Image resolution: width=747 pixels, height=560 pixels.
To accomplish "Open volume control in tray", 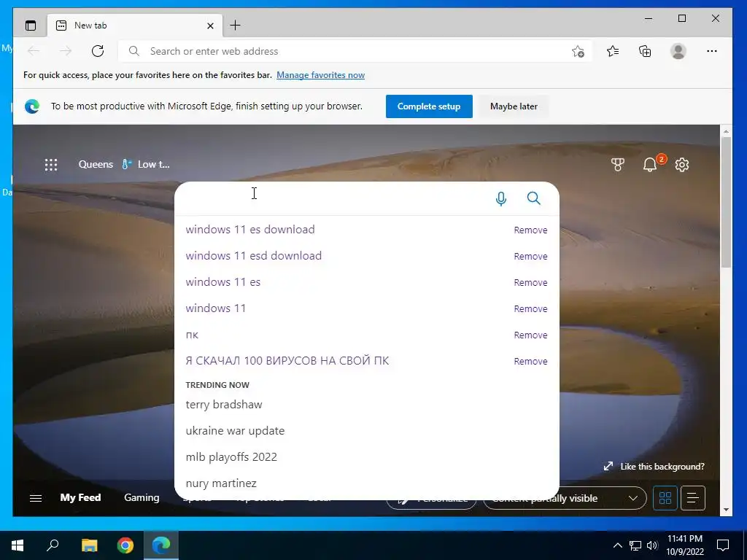I will tap(652, 545).
